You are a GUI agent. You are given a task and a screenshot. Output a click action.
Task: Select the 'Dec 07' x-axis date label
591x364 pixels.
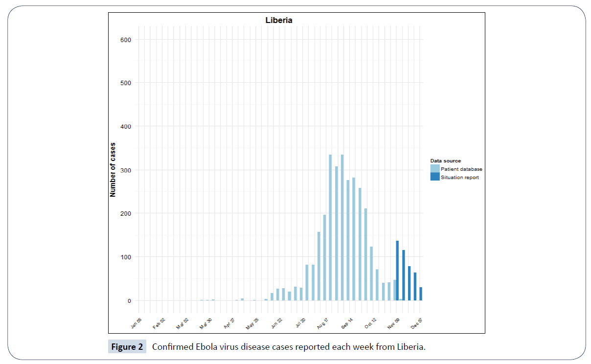(416, 323)
